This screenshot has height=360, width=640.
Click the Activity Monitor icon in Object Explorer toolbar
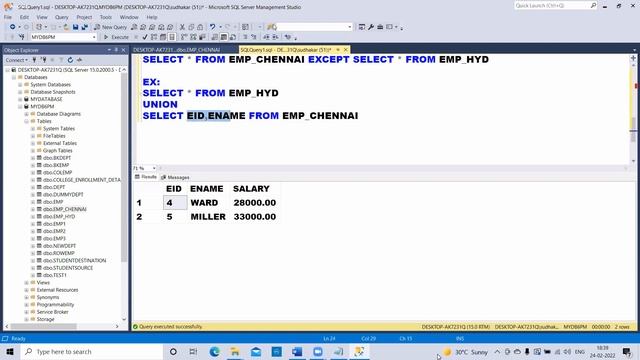79,60
